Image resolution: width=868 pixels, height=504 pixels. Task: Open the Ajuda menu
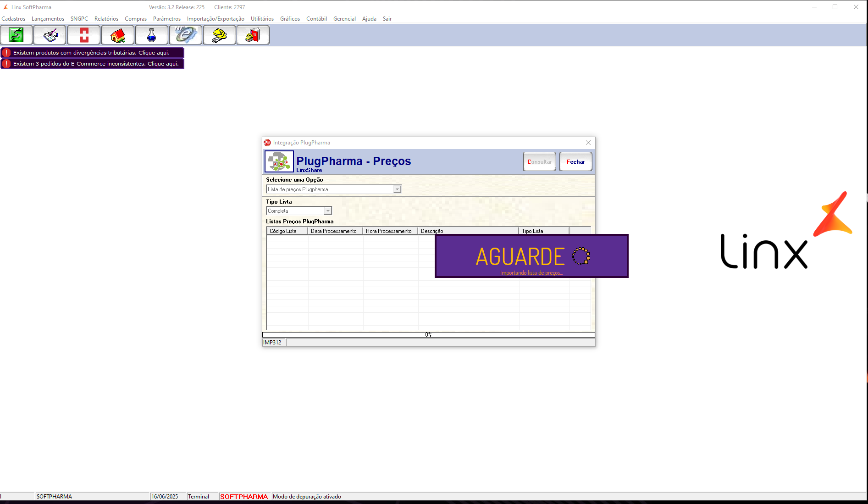(x=369, y=19)
